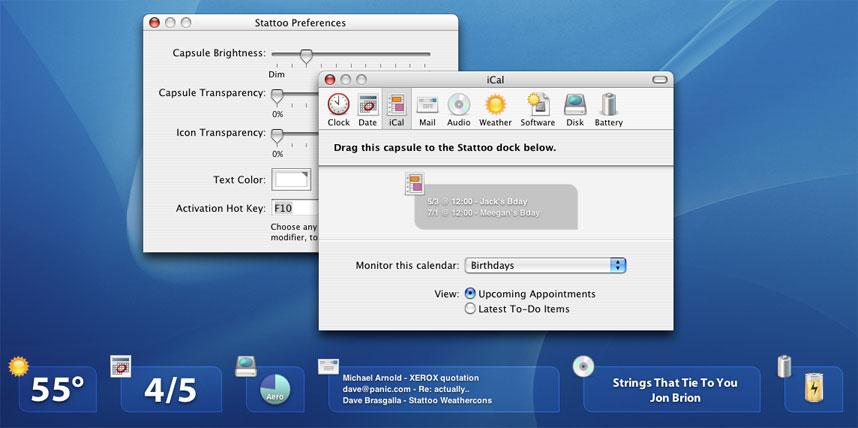Select the Mail capsule icon
Viewport: 858px width, 428px height.
pyautogui.click(x=427, y=109)
